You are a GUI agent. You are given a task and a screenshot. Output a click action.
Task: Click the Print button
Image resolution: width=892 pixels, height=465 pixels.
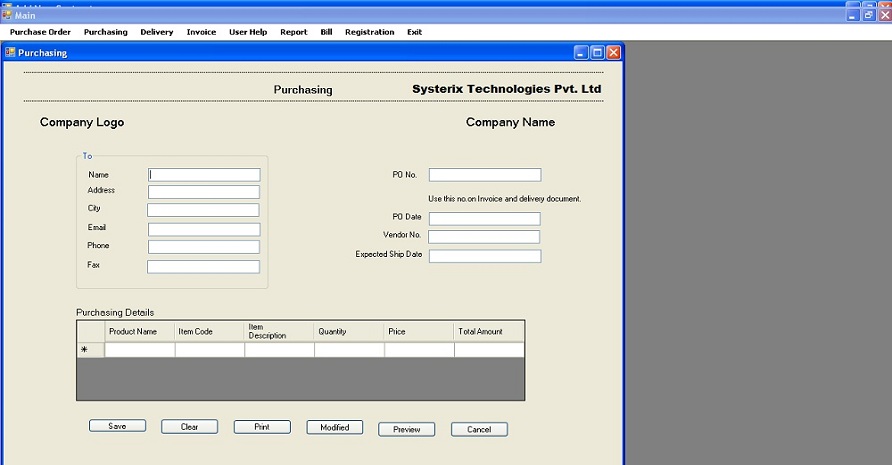click(x=262, y=426)
